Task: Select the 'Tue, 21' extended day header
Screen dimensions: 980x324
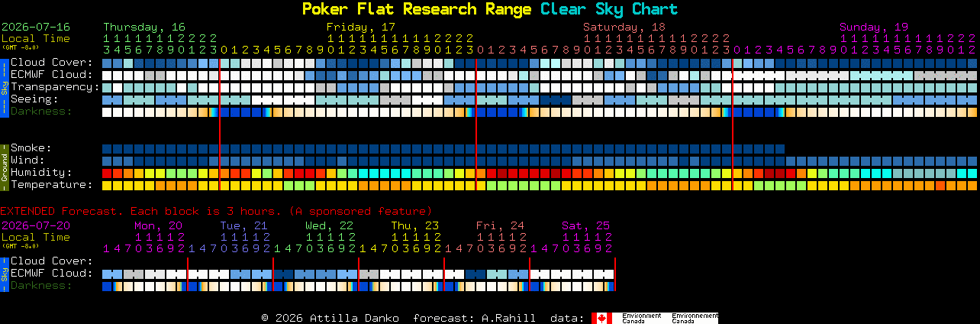Action: [243, 225]
